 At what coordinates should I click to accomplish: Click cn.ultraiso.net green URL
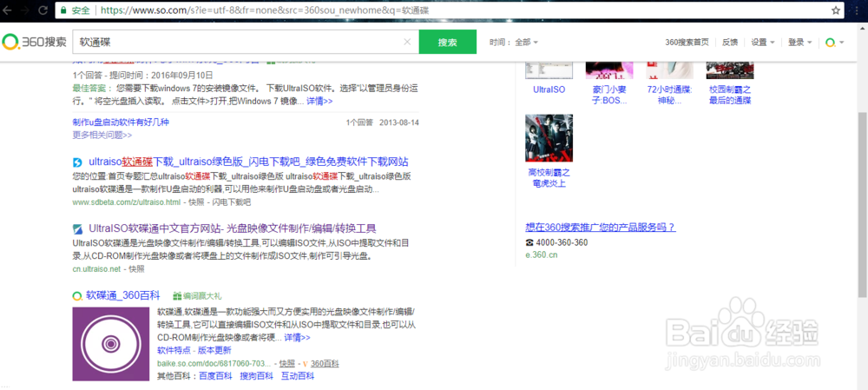coord(96,268)
